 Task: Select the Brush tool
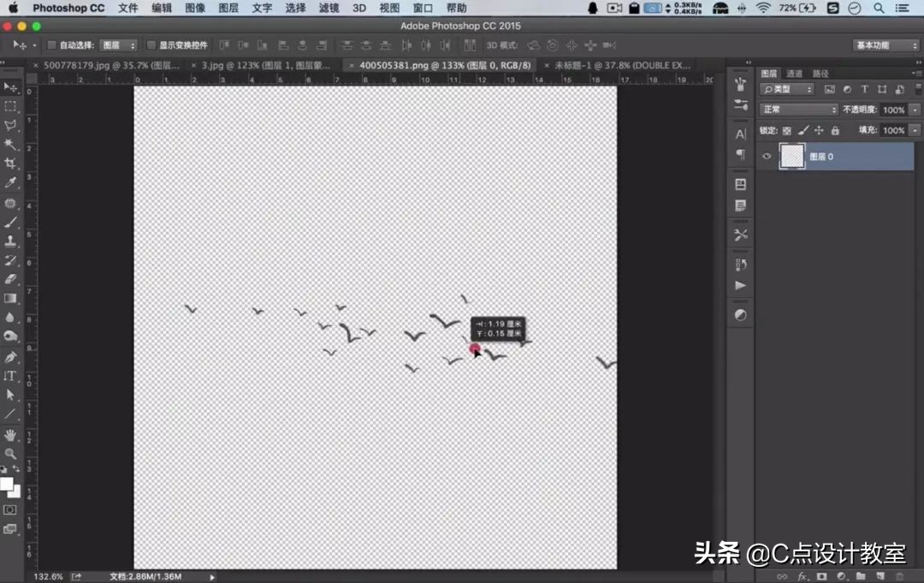(x=10, y=223)
